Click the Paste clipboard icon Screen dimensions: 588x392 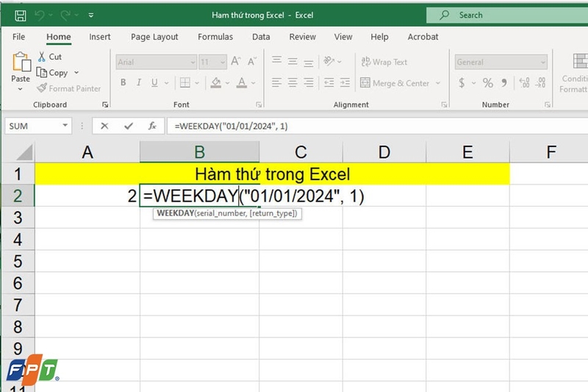pos(21,62)
